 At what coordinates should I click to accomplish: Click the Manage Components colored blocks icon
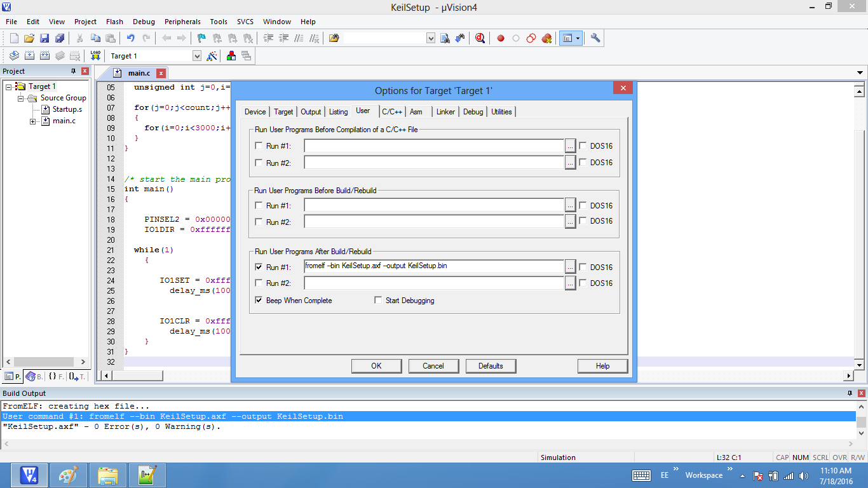coord(231,56)
